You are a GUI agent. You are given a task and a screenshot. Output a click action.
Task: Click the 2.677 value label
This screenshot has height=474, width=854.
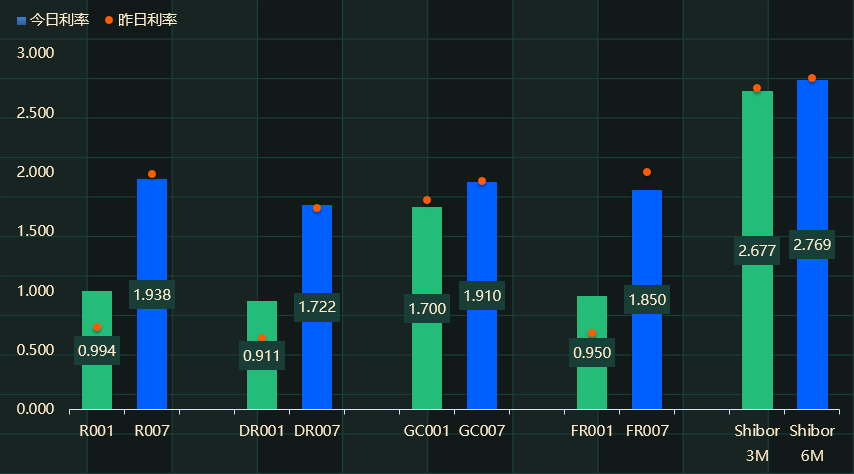757,251
